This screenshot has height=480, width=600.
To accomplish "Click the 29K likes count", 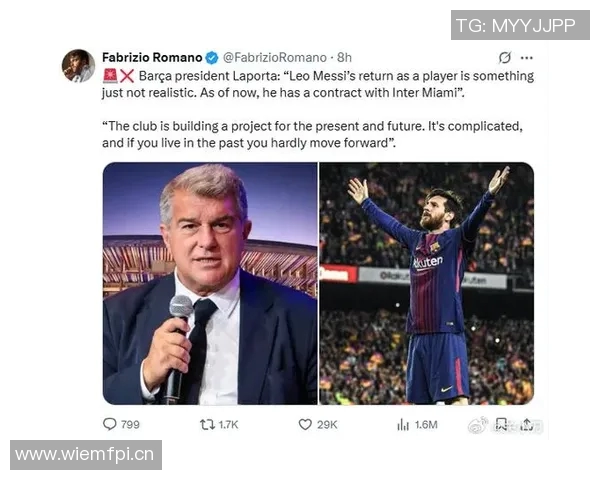I will [327, 424].
